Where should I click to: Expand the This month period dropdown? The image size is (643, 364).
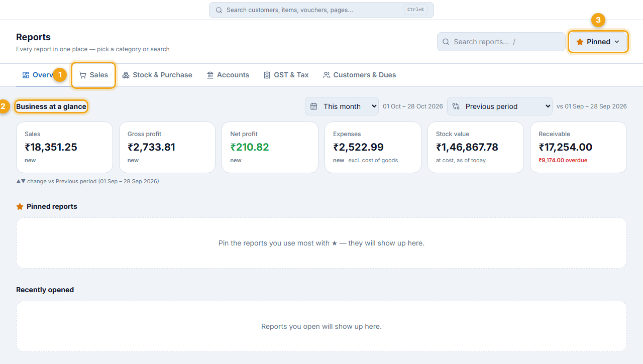click(342, 106)
